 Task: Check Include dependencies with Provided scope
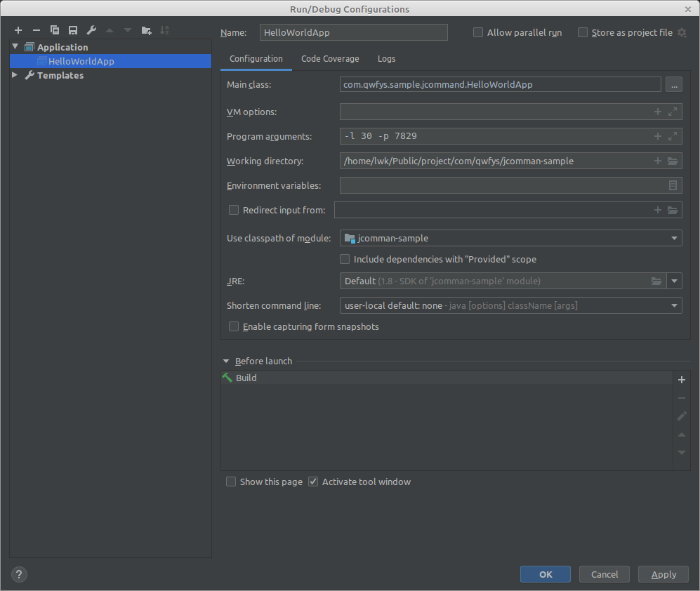point(345,259)
